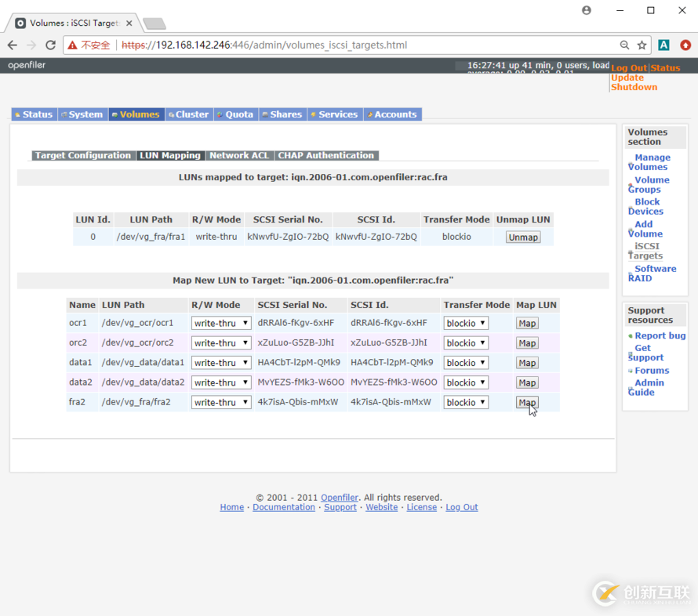
Task: Expand R/W Mode dropdown for fra2
Action: pos(221,402)
